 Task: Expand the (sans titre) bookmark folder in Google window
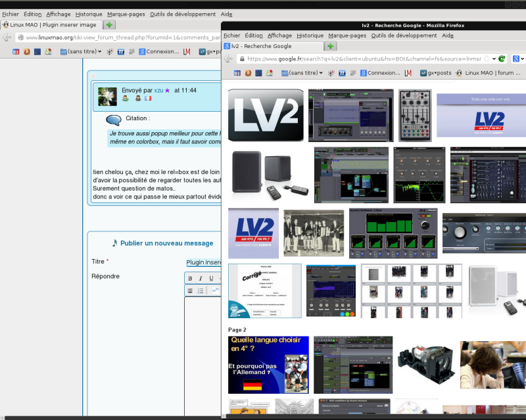305,73
